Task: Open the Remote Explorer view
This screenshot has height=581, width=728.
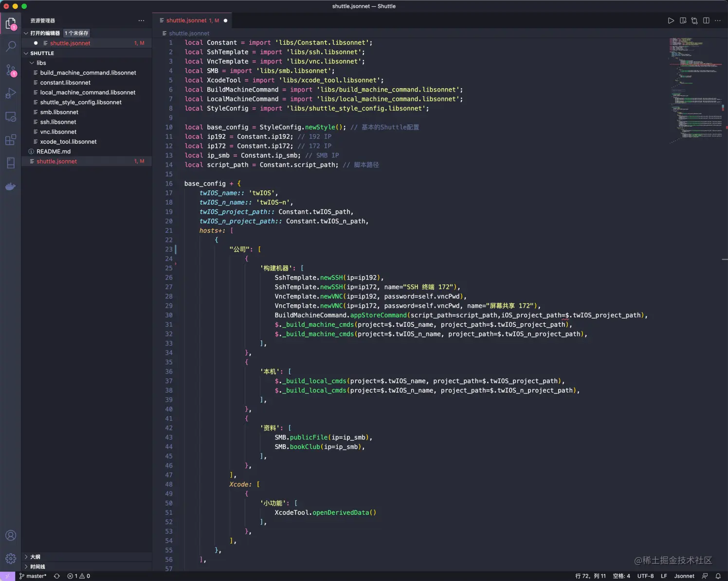Action: [x=11, y=116]
